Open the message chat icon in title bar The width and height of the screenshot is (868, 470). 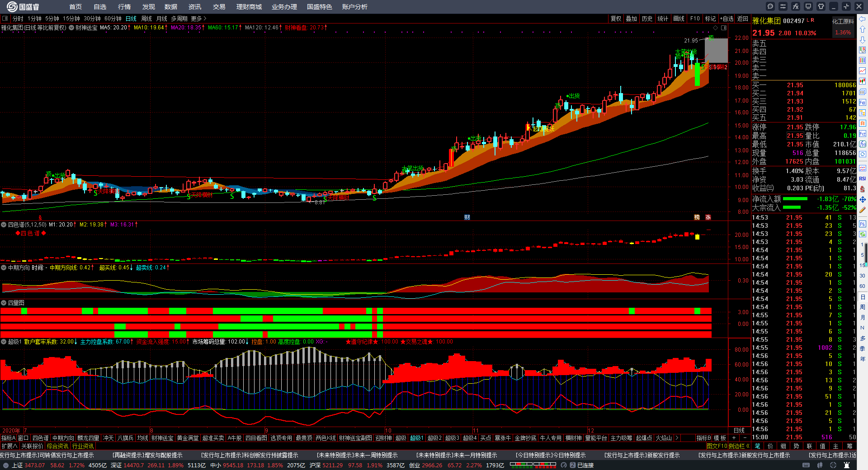tap(770, 6)
